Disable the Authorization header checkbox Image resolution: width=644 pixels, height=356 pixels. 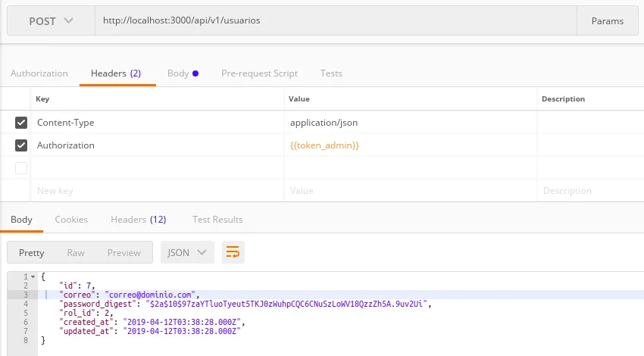click(21, 145)
